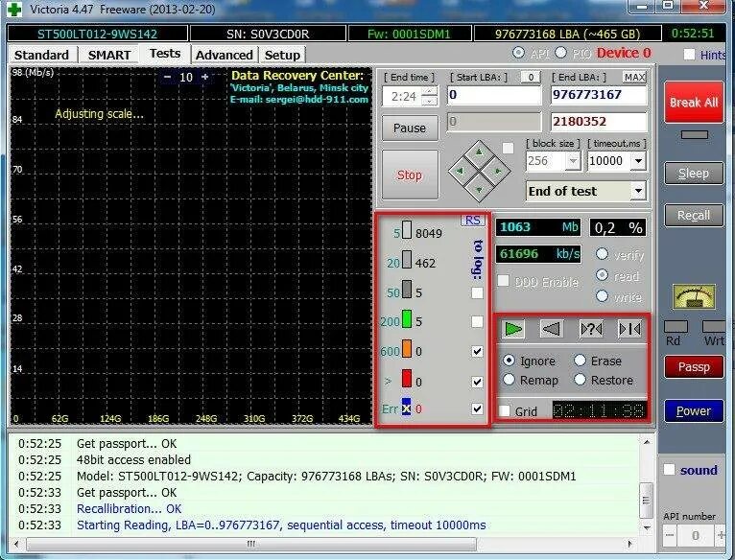Click the blue Err block icon

406,408
